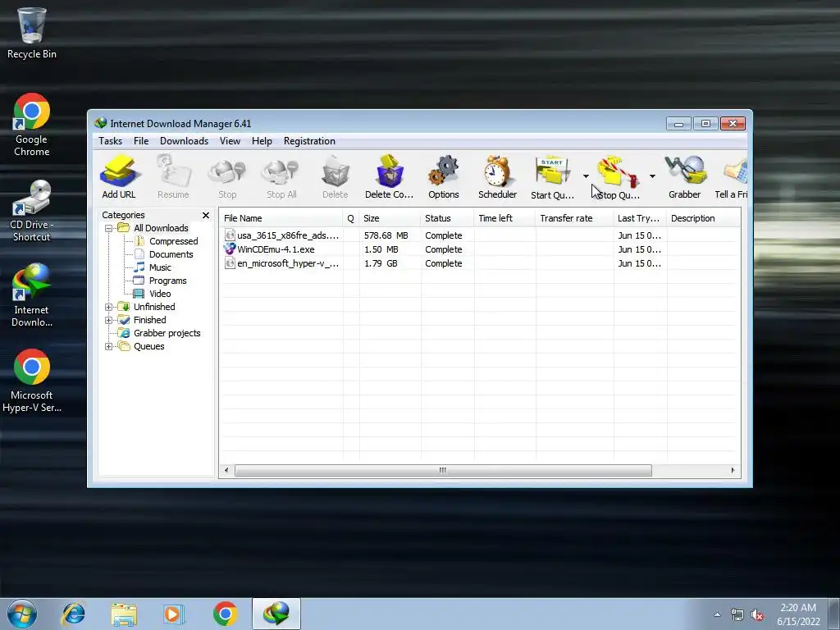Select the en_microsoft_hyper-v download row
Image resolution: width=840 pixels, height=630 pixels.
point(480,263)
